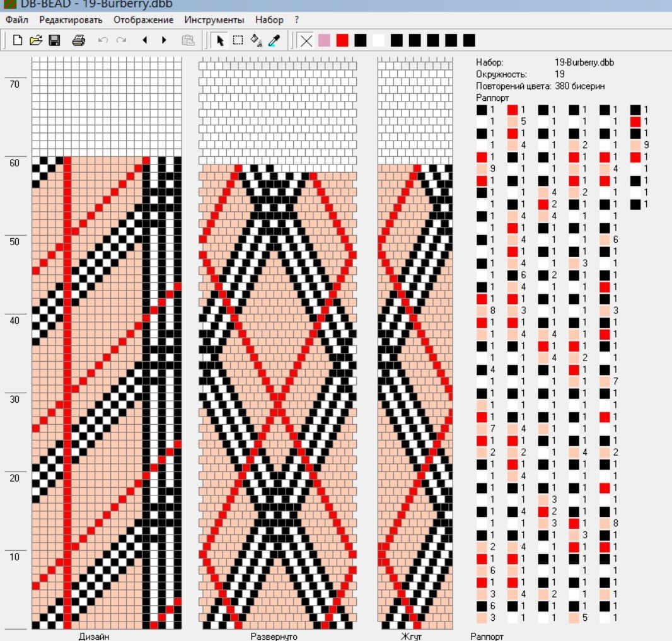Click row number 20 on the ruler
672x641 pixels.
point(14,478)
